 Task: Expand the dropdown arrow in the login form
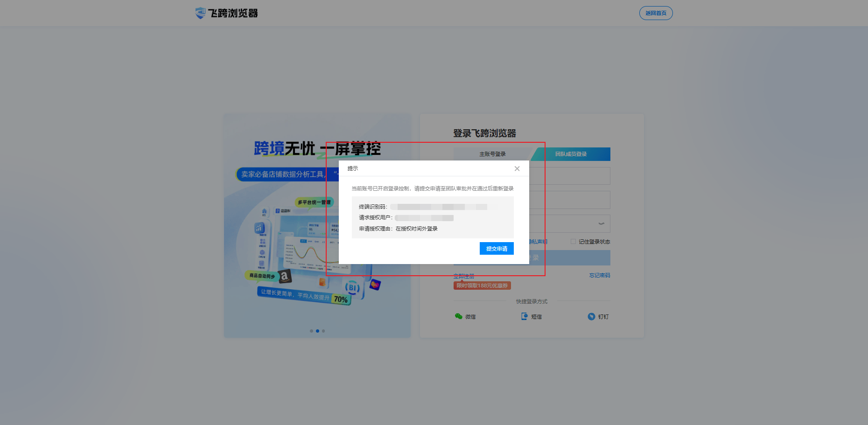(x=602, y=224)
